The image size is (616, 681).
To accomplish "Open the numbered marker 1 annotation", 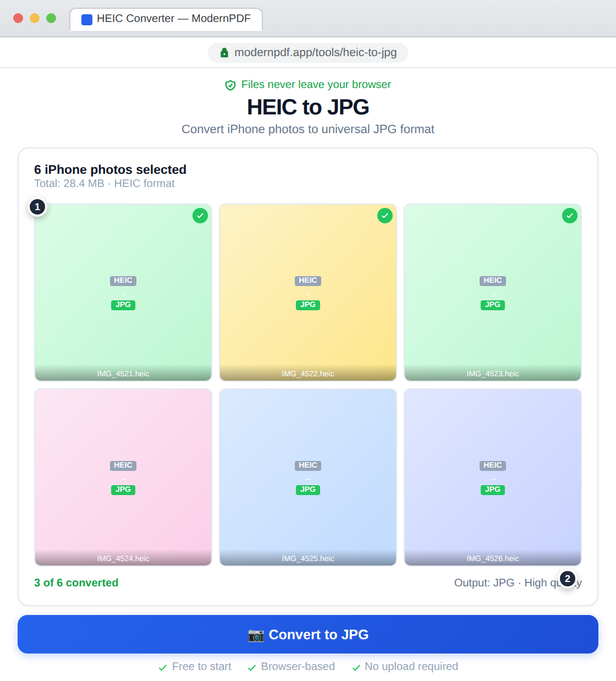I will 37,207.
